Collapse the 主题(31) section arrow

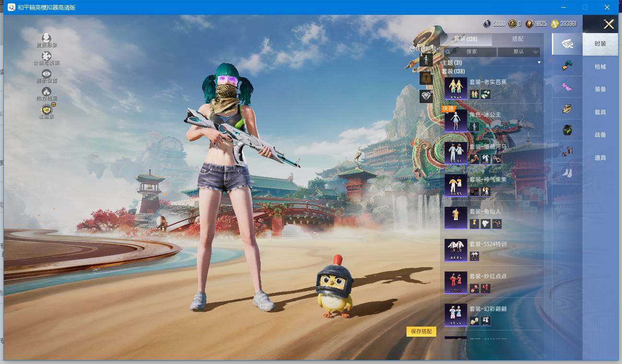click(x=539, y=63)
